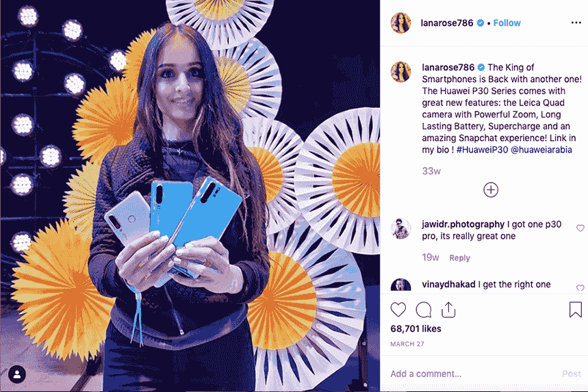Open the #HuaweiP30 hashtag
Viewport: 588px width, 392px height.
(482, 150)
